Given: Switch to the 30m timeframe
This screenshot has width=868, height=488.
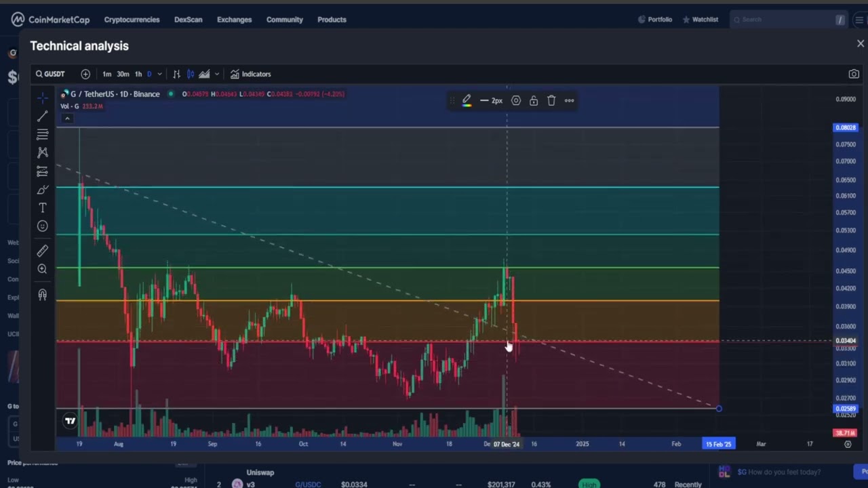Looking at the screenshot, I should [123, 74].
